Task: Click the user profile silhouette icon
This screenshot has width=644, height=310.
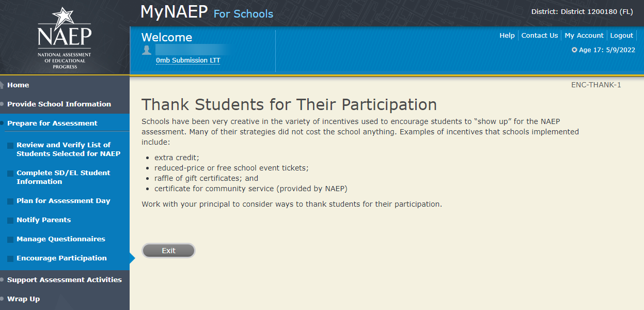Action: pyautogui.click(x=147, y=50)
